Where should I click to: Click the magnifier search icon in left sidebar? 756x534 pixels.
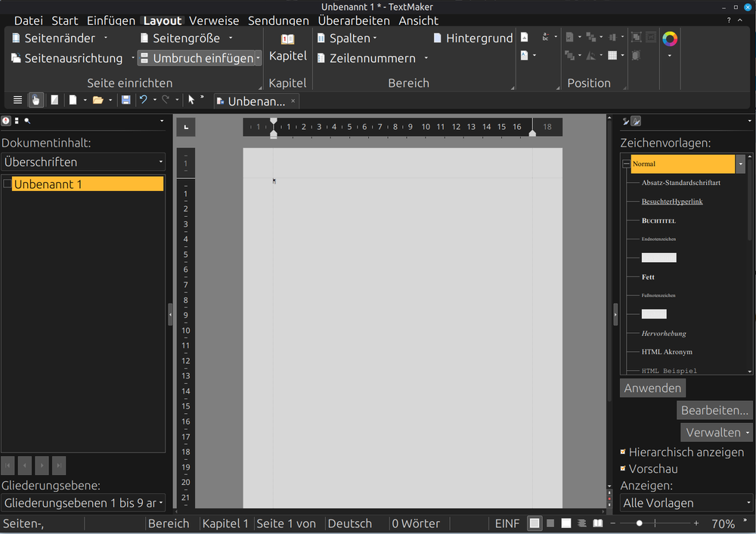coord(27,121)
